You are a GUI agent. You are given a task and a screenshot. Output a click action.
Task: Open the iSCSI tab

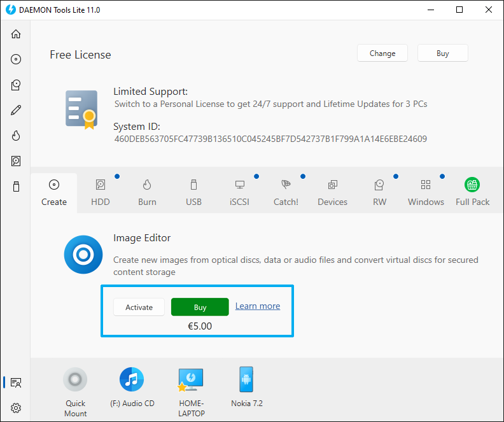pos(239,193)
